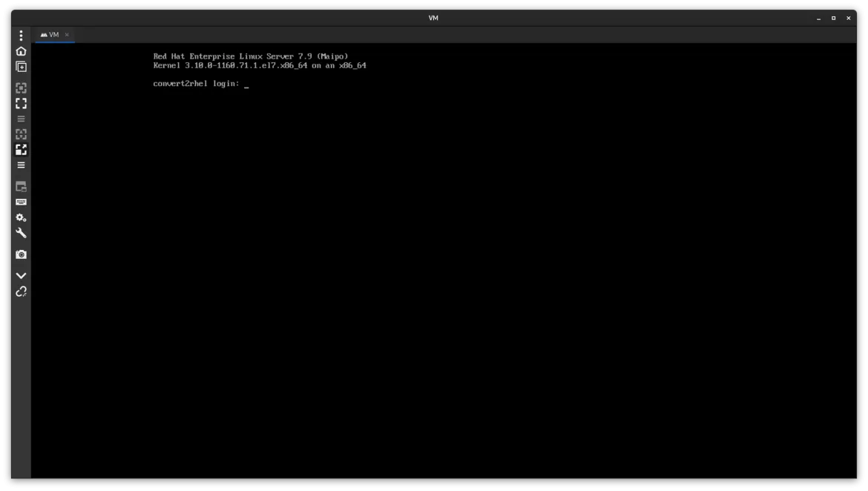Image resolution: width=868 pixels, height=491 pixels.
Task: Select the fullscreen mode icon
Action: [21, 103]
